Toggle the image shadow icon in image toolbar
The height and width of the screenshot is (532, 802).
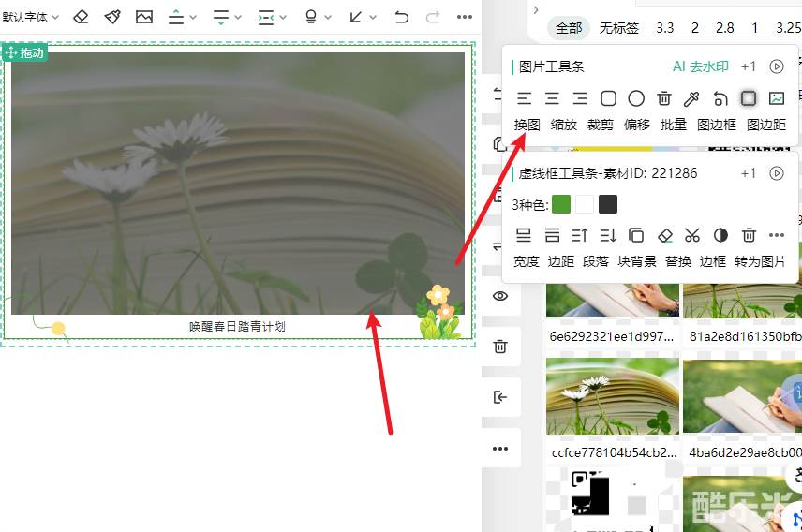click(748, 98)
